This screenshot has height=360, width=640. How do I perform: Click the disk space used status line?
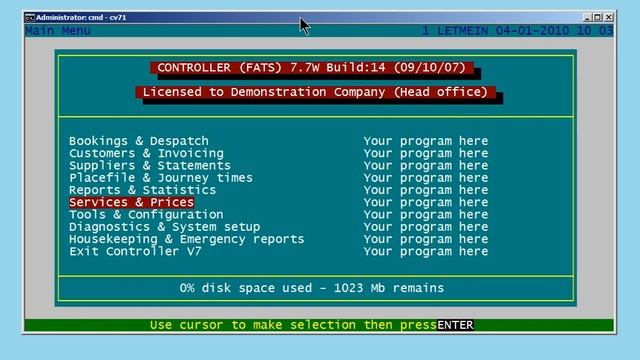[312, 288]
